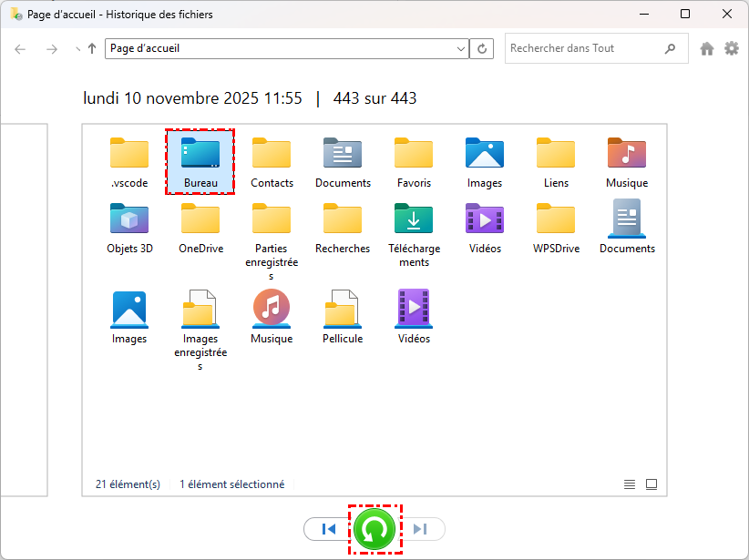
Task: Click the green Restore button
Action: [374, 529]
